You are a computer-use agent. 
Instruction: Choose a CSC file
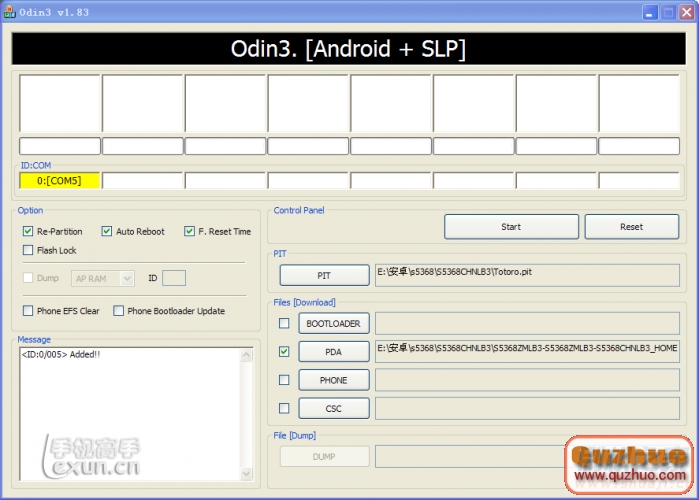coord(334,409)
